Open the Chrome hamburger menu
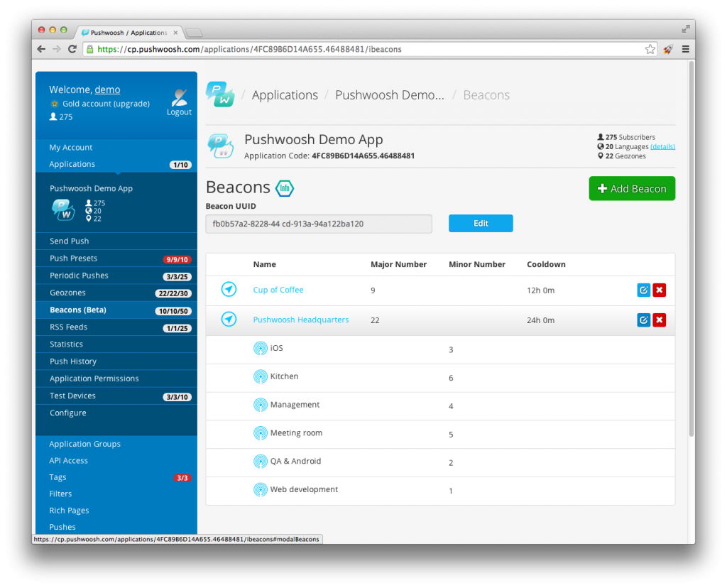 (685, 49)
